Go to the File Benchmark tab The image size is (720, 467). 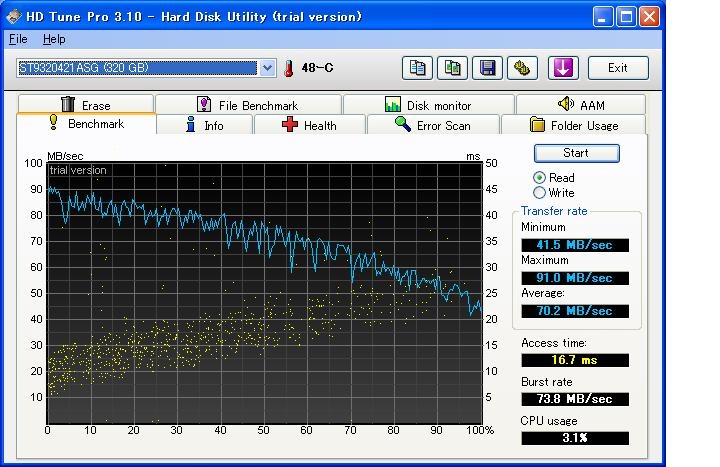pyautogui.click(x=247, y=105)
